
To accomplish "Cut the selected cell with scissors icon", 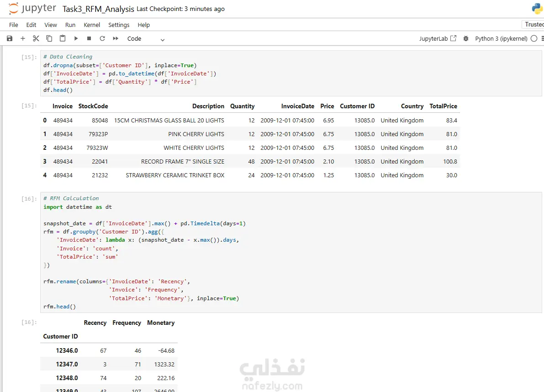I will 36,39.
